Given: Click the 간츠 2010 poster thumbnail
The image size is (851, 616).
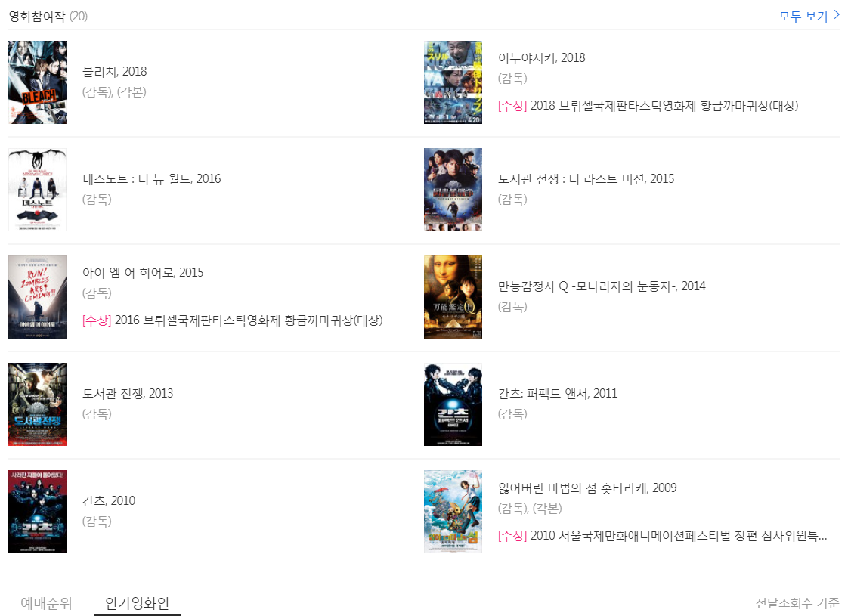Looking at the screenshot, I should [x=38, y=512].
